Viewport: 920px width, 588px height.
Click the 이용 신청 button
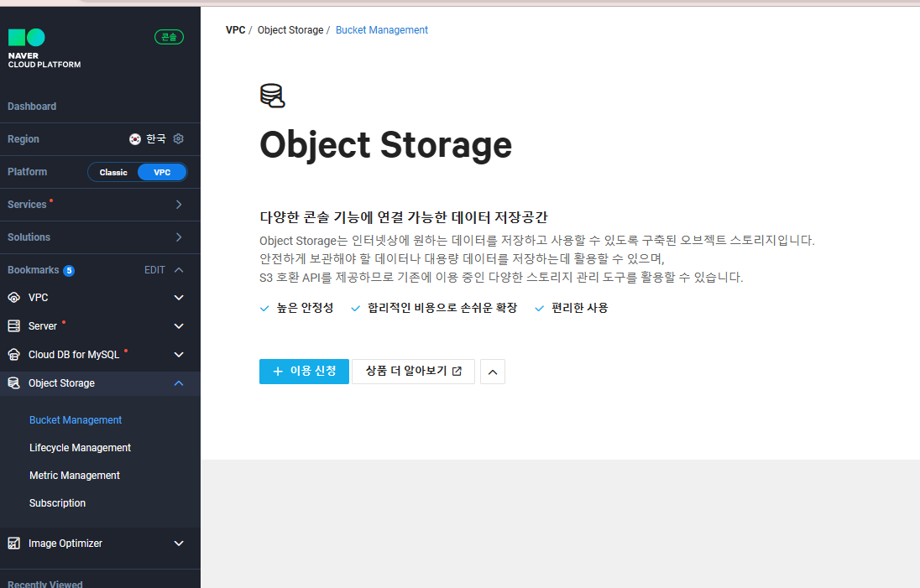[x=304, y=372]
